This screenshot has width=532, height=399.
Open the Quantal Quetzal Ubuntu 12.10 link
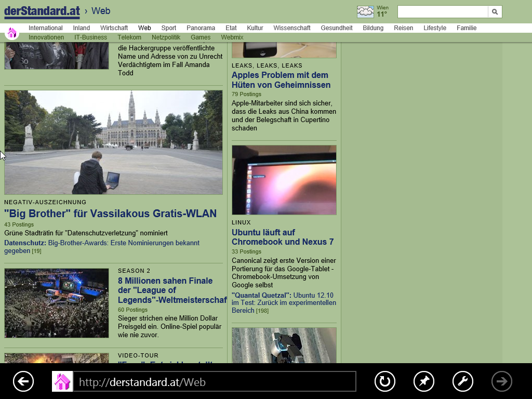[x=284, y=303]
